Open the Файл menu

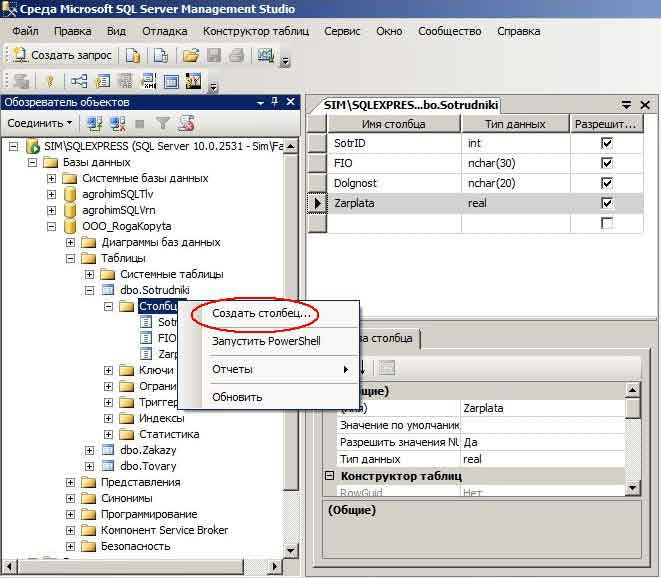(25, 31)
